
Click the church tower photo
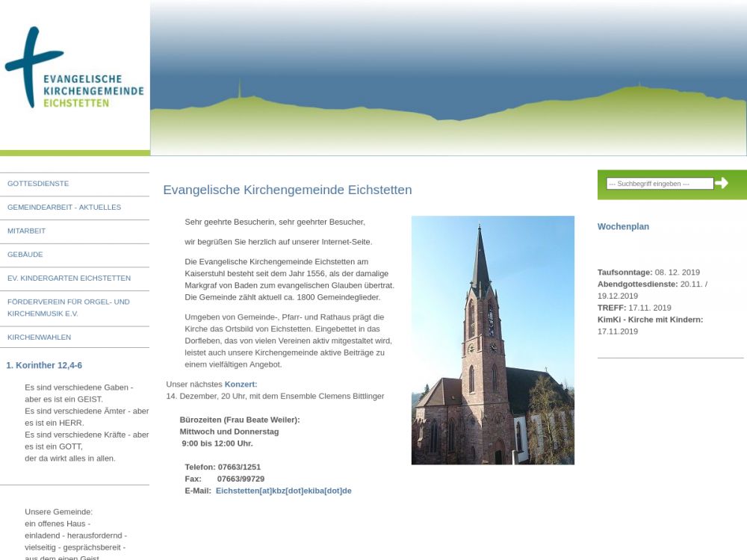pyautogui.click(x=492, y=340)
